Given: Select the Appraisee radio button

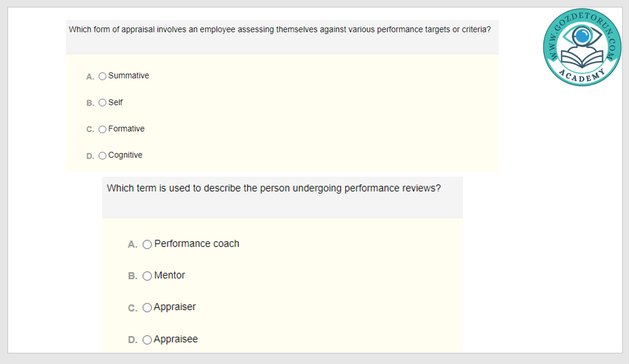Looking at the screenshot, I should [147, 340].
